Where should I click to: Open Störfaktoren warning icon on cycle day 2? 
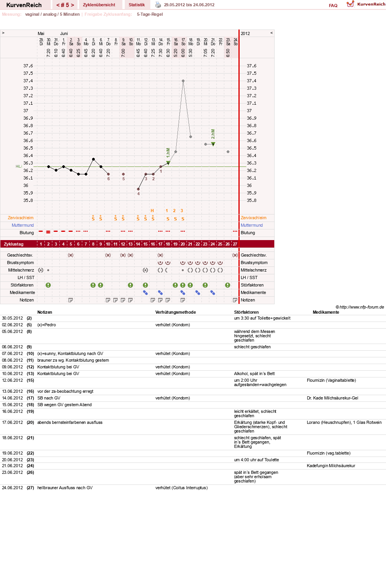(x=48, y=285)
